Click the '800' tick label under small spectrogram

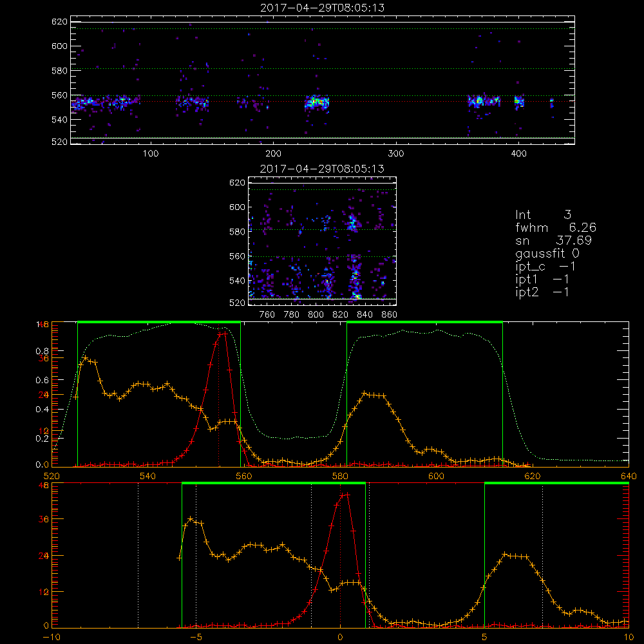point(316,315)
